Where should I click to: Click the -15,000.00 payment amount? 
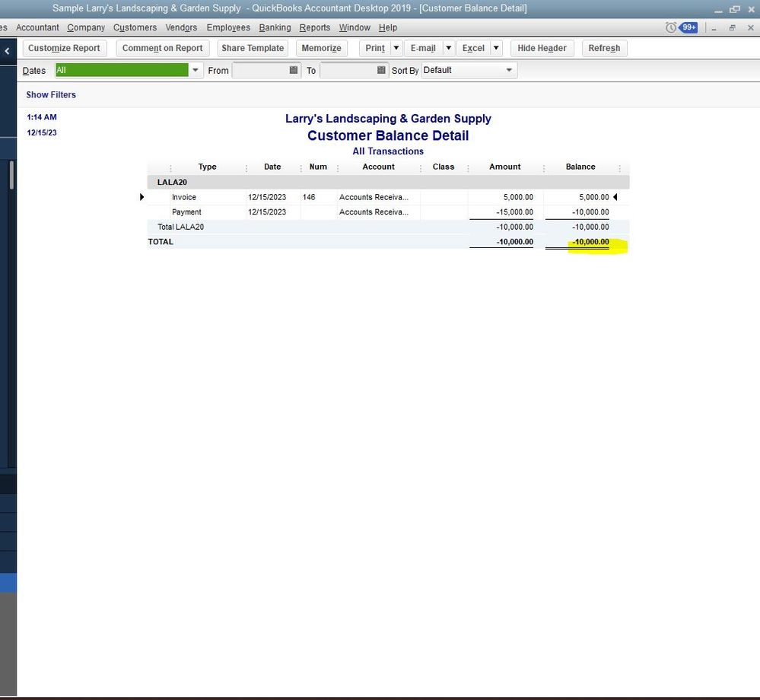click(x=515, y=212)
